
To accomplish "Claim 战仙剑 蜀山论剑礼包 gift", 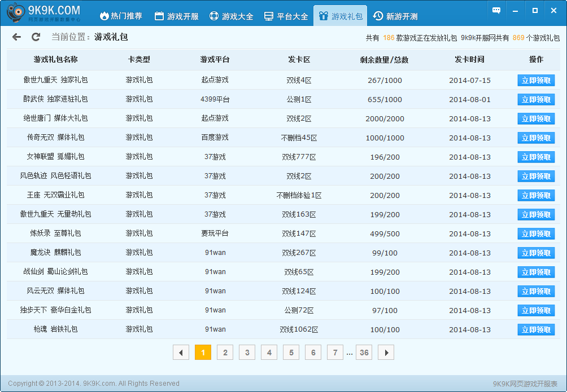I will [x=536, y=272].
